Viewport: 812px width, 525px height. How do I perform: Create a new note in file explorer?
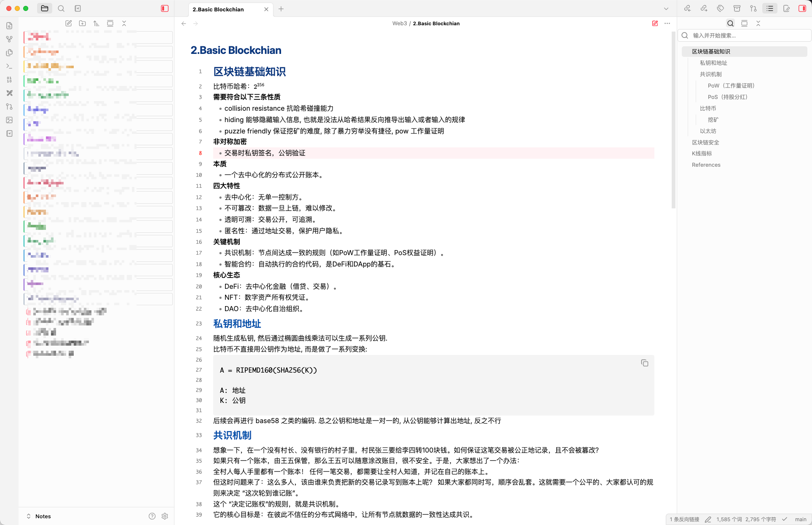tap(69, 24)
